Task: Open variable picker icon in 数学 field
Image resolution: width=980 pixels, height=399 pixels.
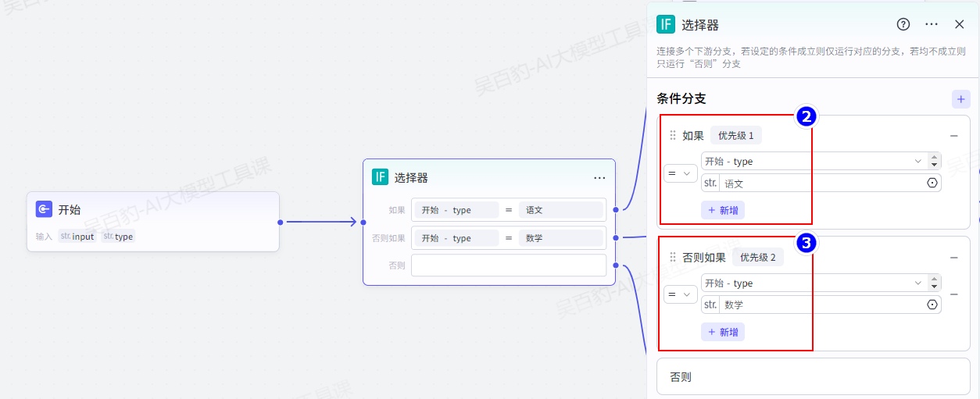Action: point(932,305)
